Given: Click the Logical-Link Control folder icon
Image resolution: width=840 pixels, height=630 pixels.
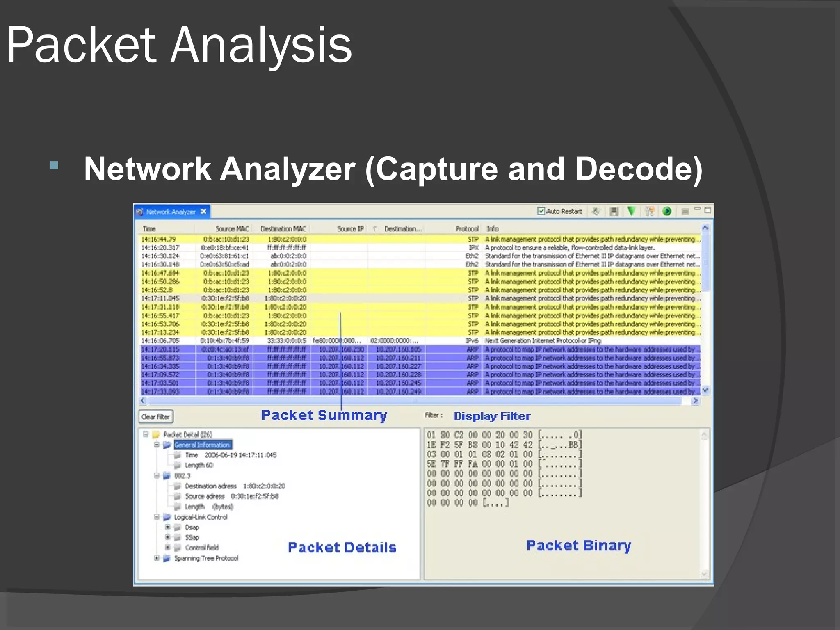Looking at the screenshot, I should [x=167, y=517].
